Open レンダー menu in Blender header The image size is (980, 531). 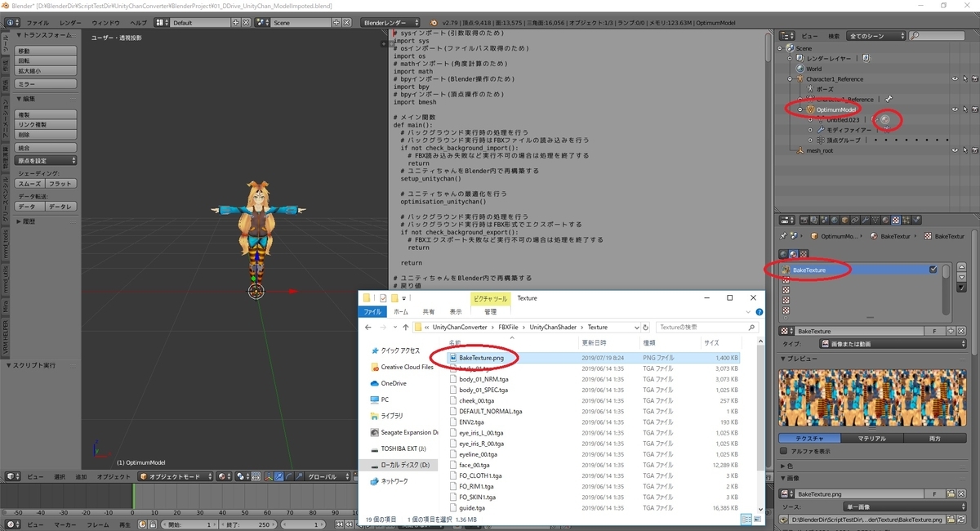pyautogui.click(x=71, y=23)
